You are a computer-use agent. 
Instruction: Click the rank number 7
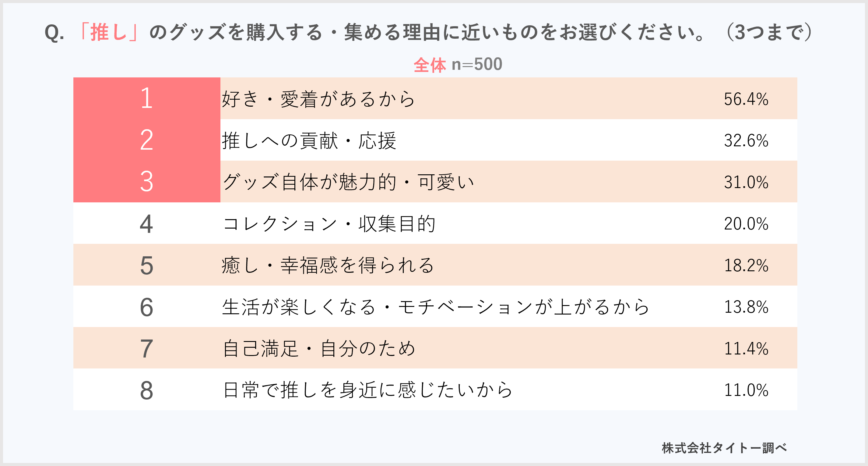coord(146,348)
